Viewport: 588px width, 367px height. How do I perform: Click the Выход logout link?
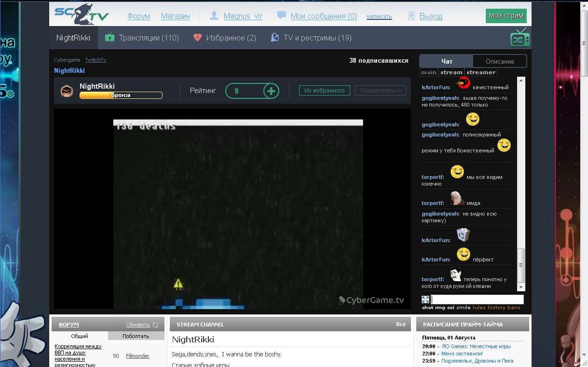click(431, 16)
